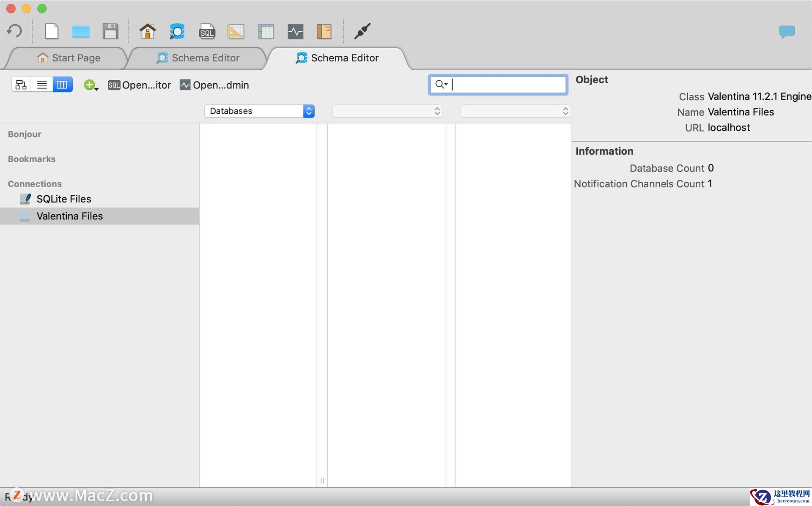Open the Databases dropdown selector
The height and width of the screenshot is (506, 812).
(x=259, y=111)
